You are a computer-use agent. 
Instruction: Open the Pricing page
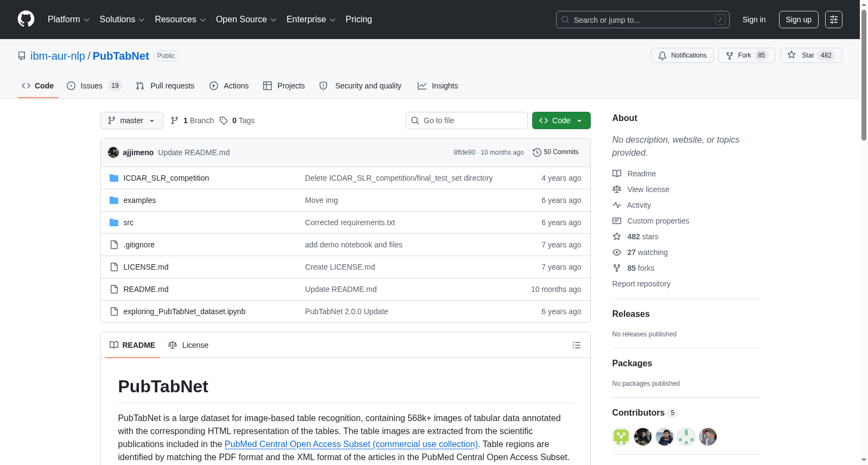click(x=359, y=20)
